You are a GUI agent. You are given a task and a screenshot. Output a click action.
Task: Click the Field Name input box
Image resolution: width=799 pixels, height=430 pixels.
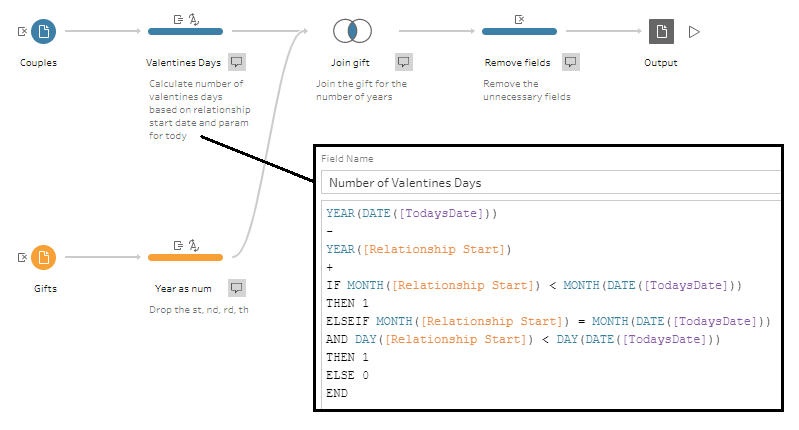[550, 182]
